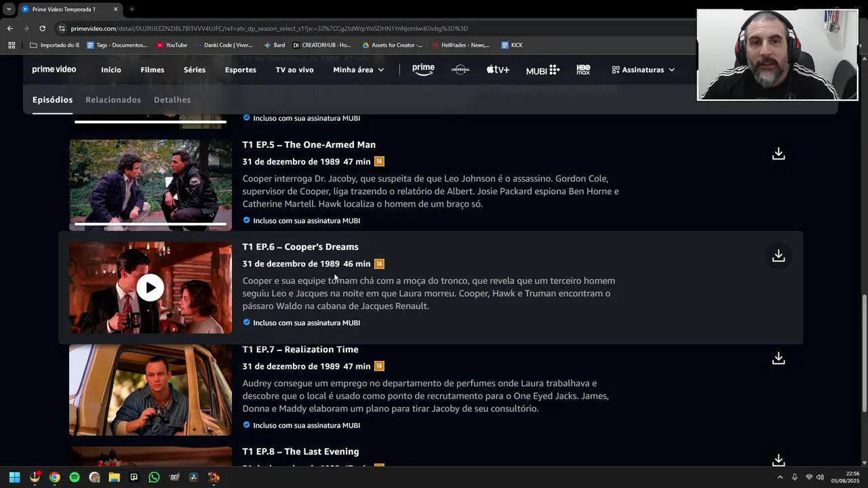Open the Início menu item

(x=111, y=70)
